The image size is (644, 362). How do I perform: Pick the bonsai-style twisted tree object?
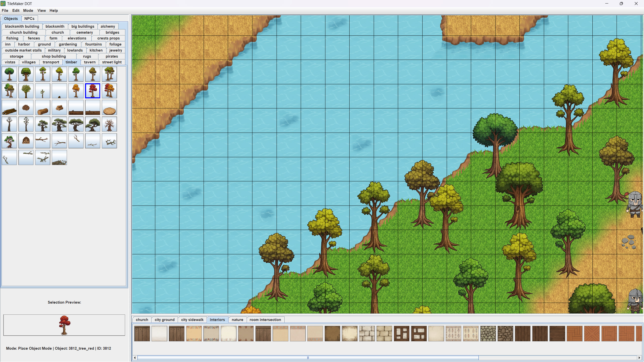[9, 141]
